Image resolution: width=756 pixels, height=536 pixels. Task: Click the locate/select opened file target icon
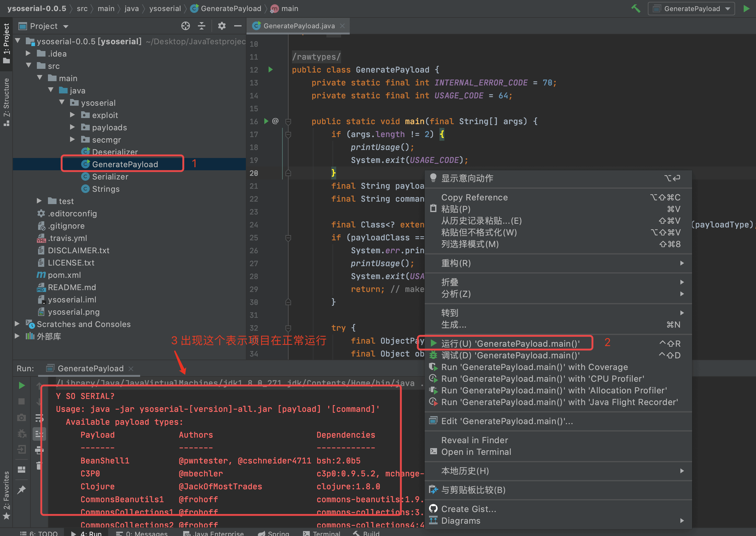185,26
